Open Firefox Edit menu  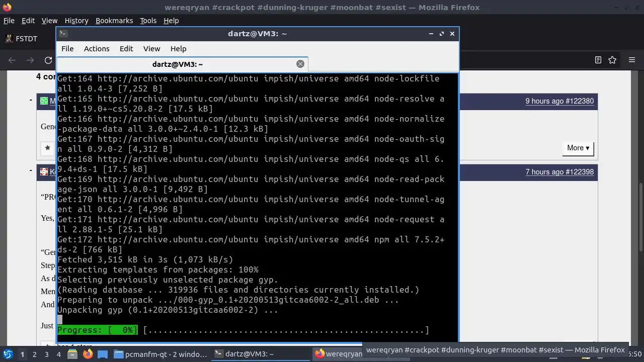coord(28,21)
